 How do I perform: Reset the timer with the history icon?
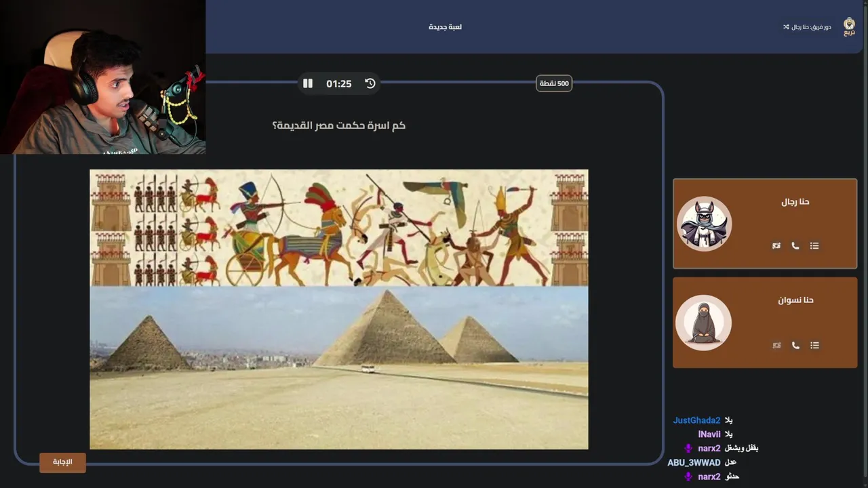[370, 83]
